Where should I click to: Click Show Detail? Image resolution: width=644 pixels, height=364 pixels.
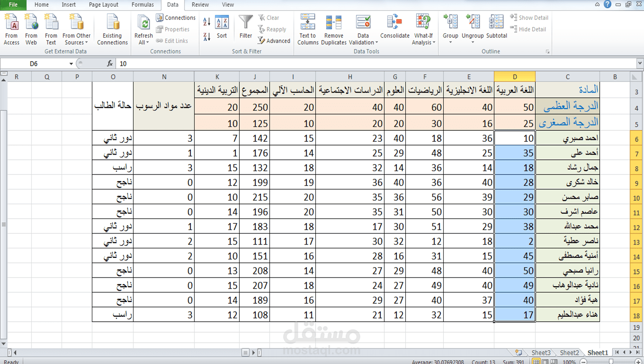coord(529,18)
